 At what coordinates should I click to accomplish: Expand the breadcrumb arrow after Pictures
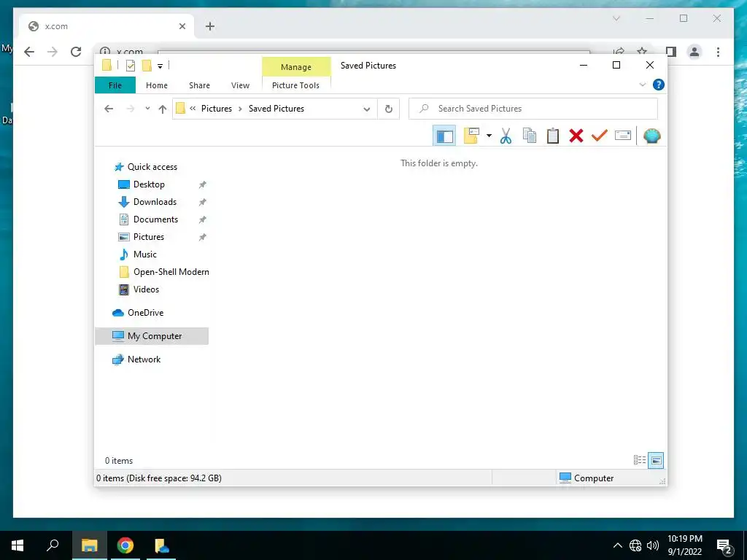(x=240, y=109)
